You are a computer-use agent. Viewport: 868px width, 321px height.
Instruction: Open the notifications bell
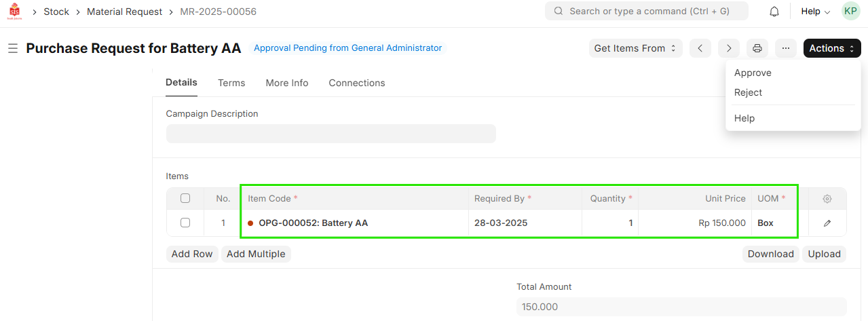coord(774,12)
